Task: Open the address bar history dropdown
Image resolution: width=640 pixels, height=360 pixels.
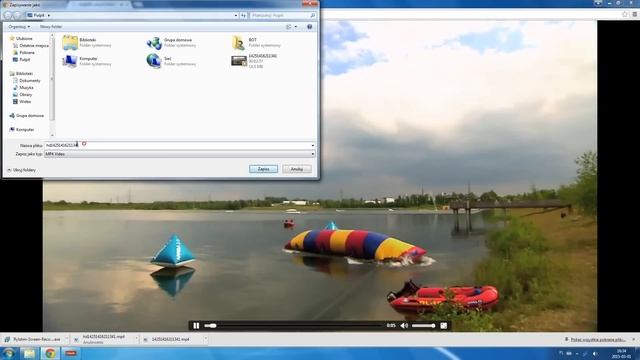Action: click(236, 15)
